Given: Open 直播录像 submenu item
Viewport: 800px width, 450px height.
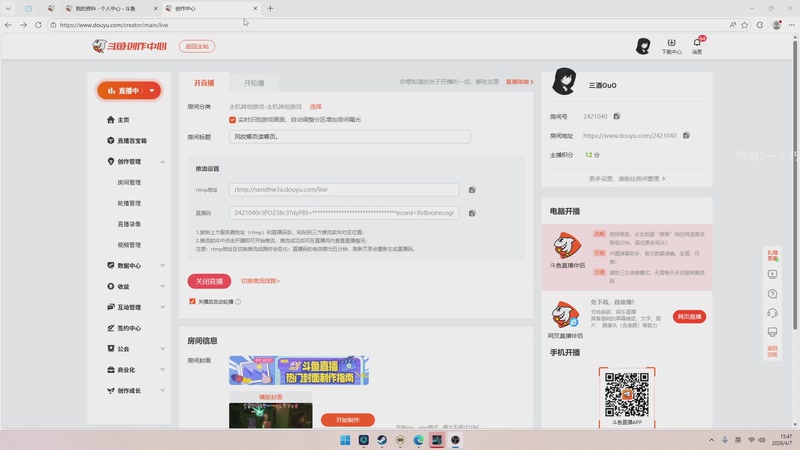Looking at the screenshot, I should pos(129,224).
